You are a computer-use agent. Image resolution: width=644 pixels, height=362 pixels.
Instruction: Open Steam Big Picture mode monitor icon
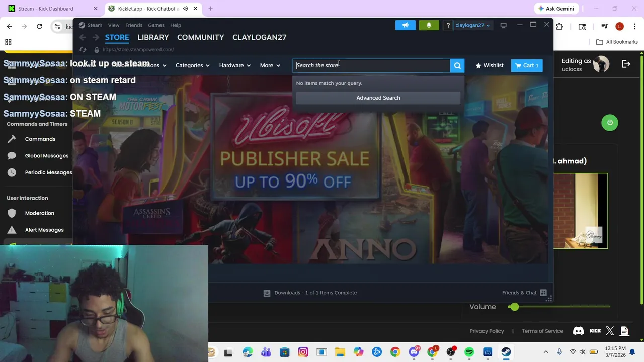503,25
